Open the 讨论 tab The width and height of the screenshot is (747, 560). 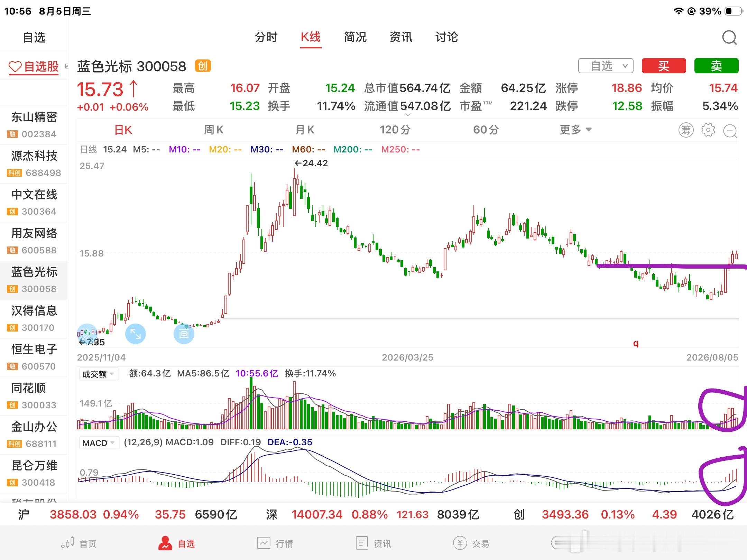[446, 37]
